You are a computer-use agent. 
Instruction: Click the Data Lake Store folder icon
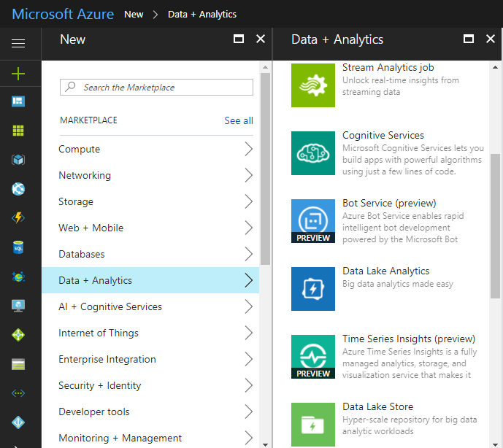click(313, 425)
